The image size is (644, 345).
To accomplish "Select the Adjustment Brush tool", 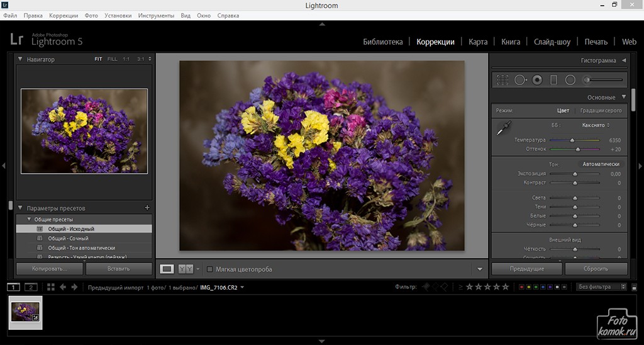I will 603,80.
